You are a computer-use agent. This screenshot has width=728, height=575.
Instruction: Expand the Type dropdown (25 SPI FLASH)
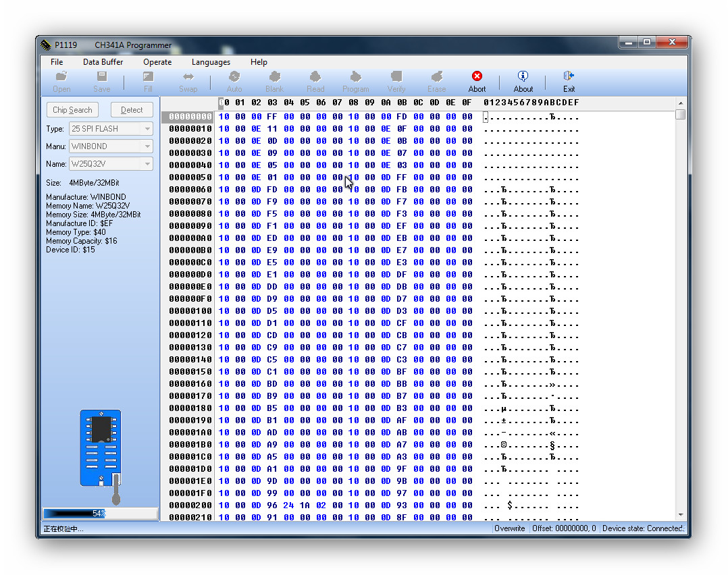pos(147,129)
